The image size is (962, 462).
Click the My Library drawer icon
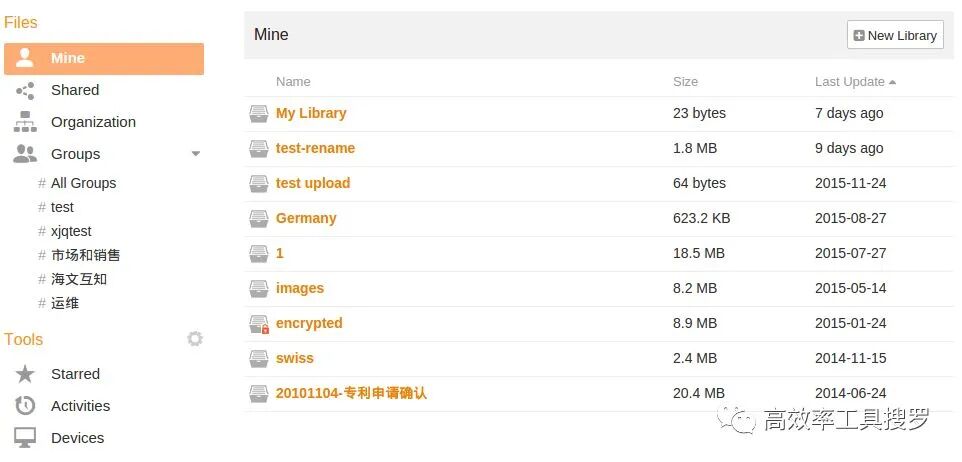click(x=259, y=114)
